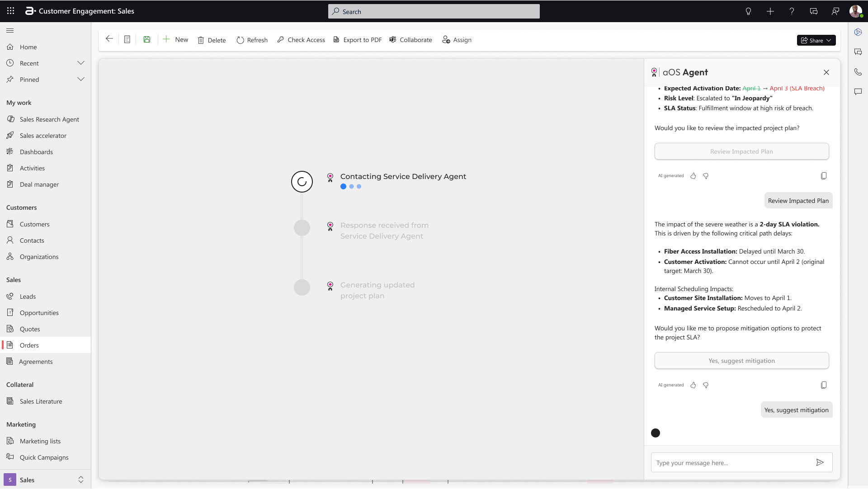
Task: Click Assign in the toolbar
Action: click(x=457, y=40)
